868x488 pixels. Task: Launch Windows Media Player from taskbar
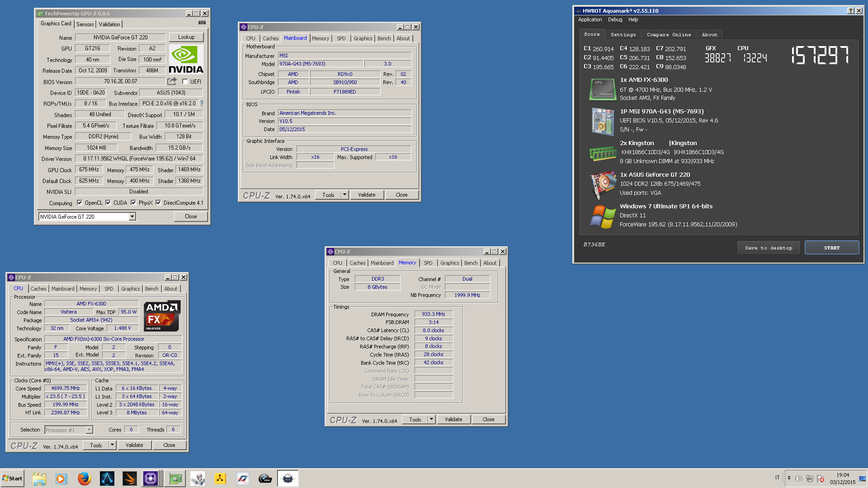coord(61,479)
